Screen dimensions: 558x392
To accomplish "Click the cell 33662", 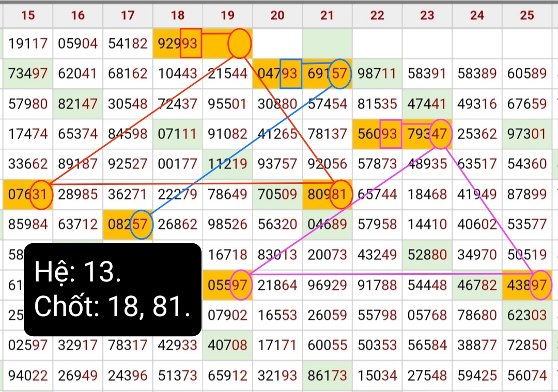I will pos(28,164).
